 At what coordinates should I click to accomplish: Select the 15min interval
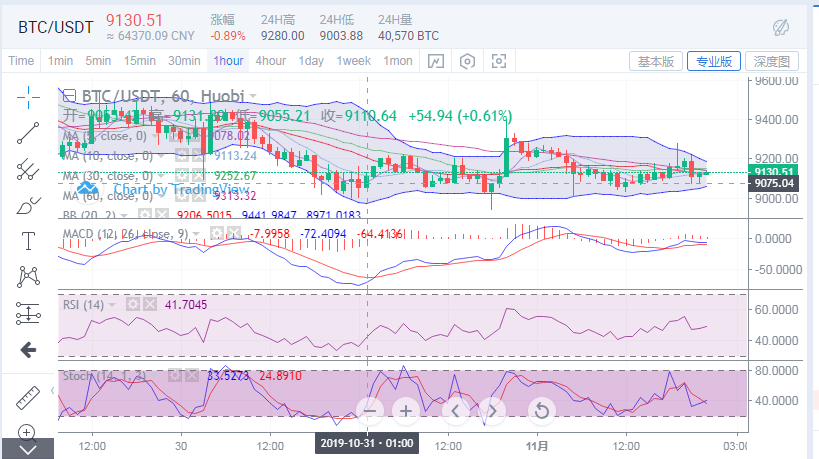click(139, 61)
